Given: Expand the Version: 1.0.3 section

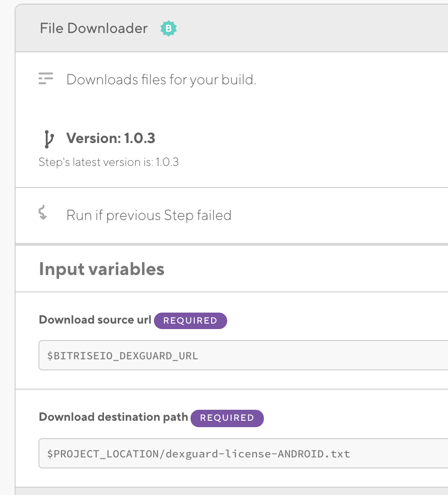Looking at the screenshot, I should pos(111,138).
